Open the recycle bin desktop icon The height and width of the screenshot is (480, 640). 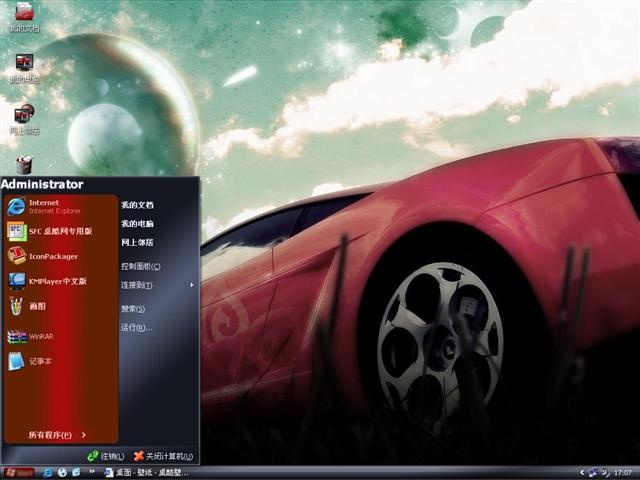[x=24, y=165]
